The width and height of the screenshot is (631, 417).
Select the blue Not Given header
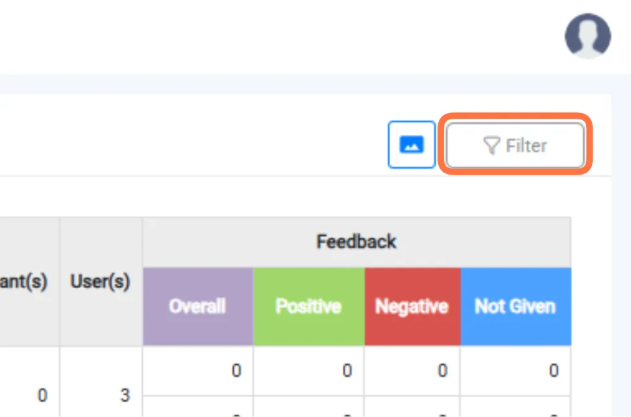pyautogui.click(x=516, y=306)
